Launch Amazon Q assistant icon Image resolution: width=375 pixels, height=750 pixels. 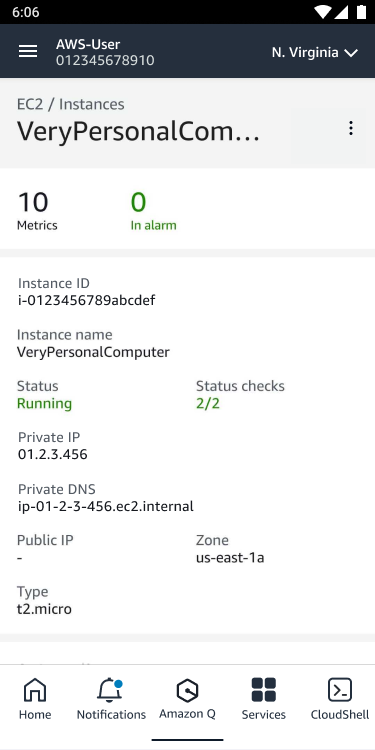pyautogui.click(x=187, y=690)
